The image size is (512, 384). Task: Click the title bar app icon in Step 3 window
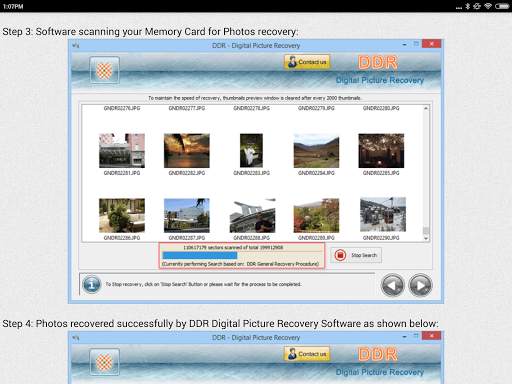click(x=76, y=45)
